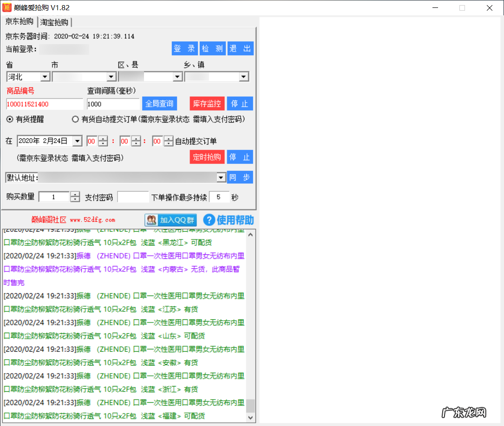
Task: Select 有货自动提交订单 radio option
Action: (75, 119)
